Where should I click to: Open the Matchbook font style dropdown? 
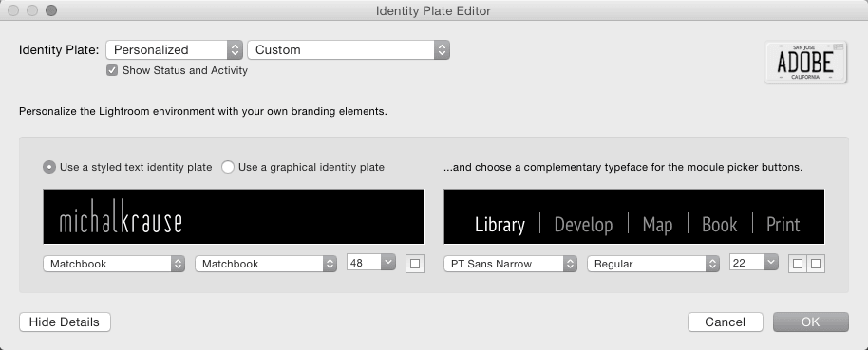[266, 264]
